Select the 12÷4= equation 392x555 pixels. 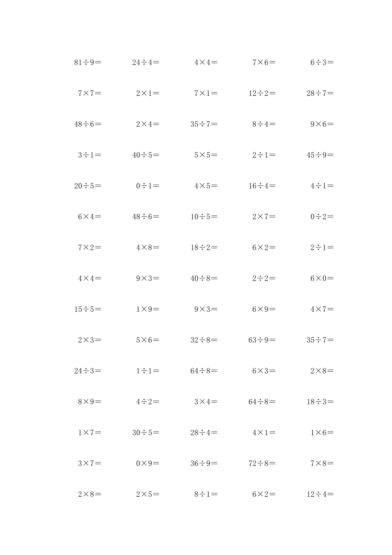(320, 494)
